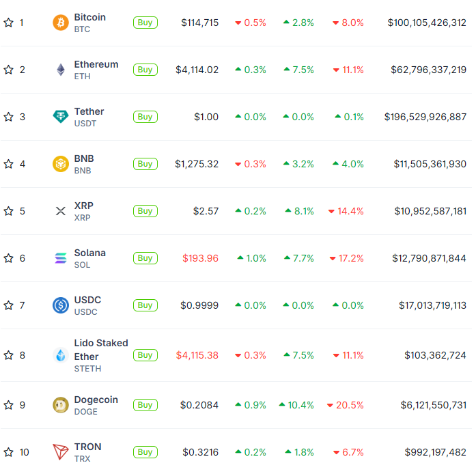Click the Dogecoin logo icon
Viewport: 476px width, 474px height.
point(61,405)
